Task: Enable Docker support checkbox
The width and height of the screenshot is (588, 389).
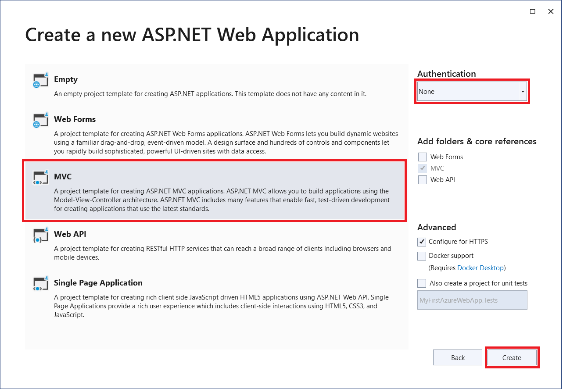Action: tap(422, 256)
